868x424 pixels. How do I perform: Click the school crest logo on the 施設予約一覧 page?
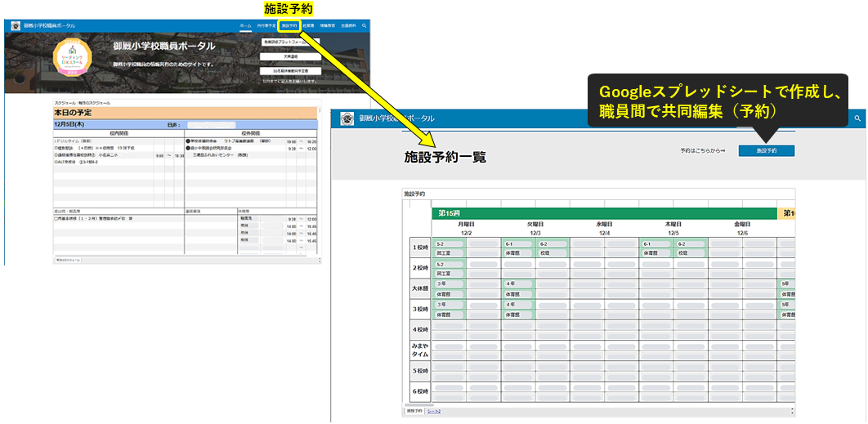(347, 118)
